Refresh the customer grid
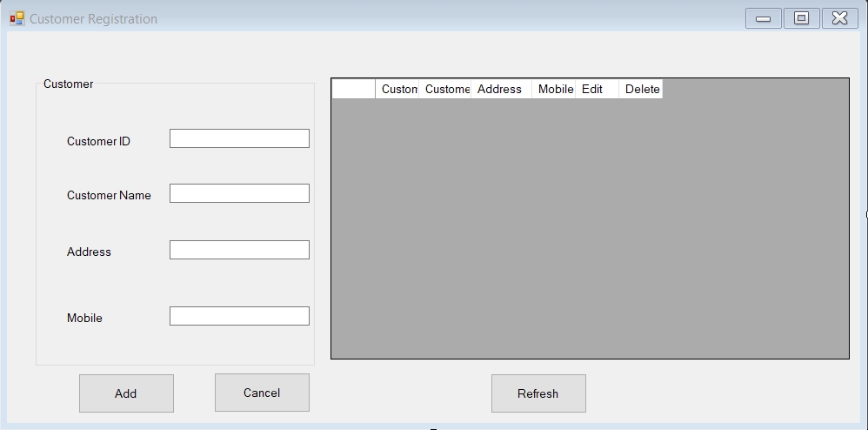The width and height of the screenshot is (868, 430). click(x=538, y=393)
